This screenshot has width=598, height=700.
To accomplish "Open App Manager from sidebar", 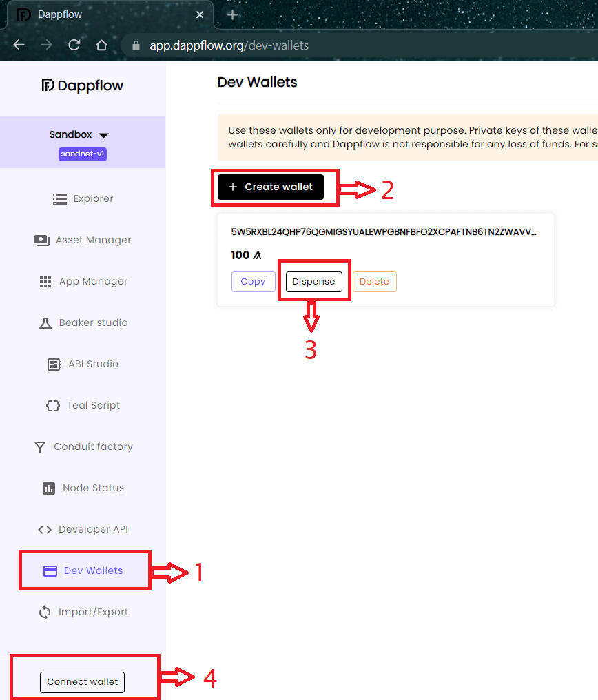I will (x=93, y=281).
